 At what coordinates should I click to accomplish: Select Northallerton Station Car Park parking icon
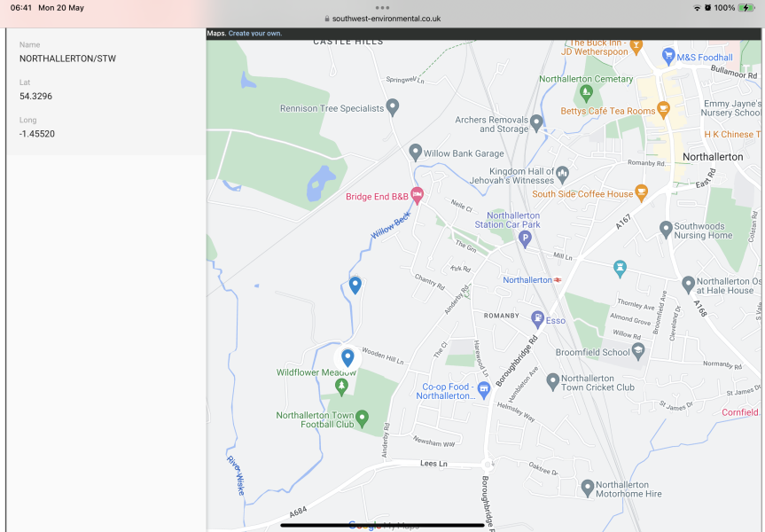(525, 239)
